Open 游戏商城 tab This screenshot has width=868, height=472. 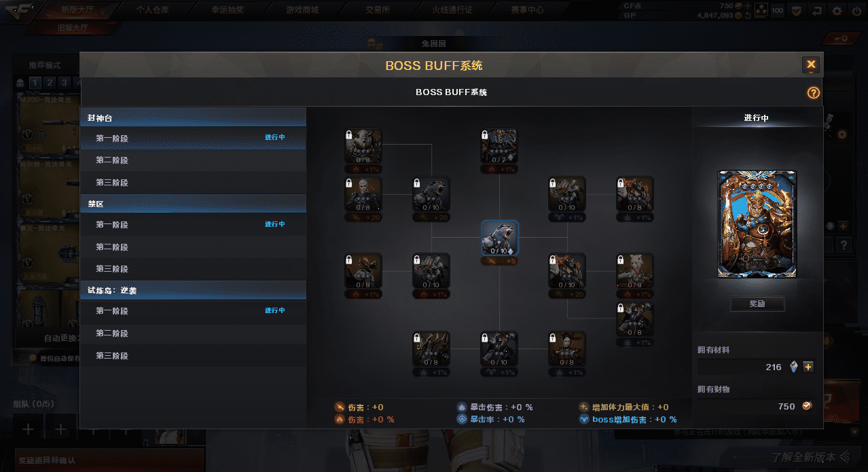point(302,10)
